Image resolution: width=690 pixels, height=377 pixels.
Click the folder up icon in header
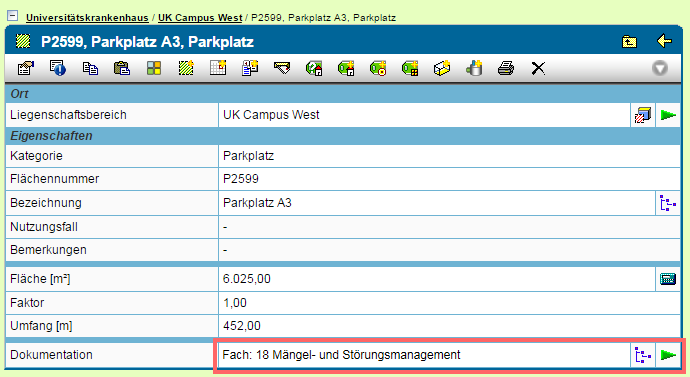629,42
